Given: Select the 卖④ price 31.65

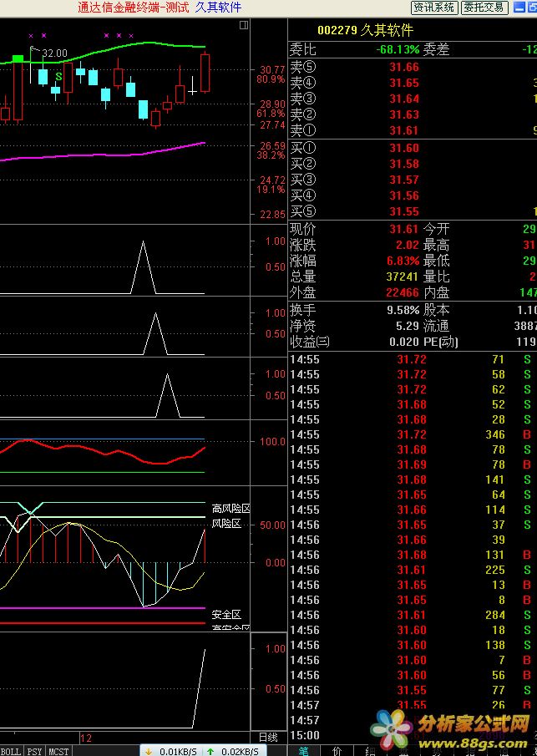Looking at the screenshot, I should [404, 83].
